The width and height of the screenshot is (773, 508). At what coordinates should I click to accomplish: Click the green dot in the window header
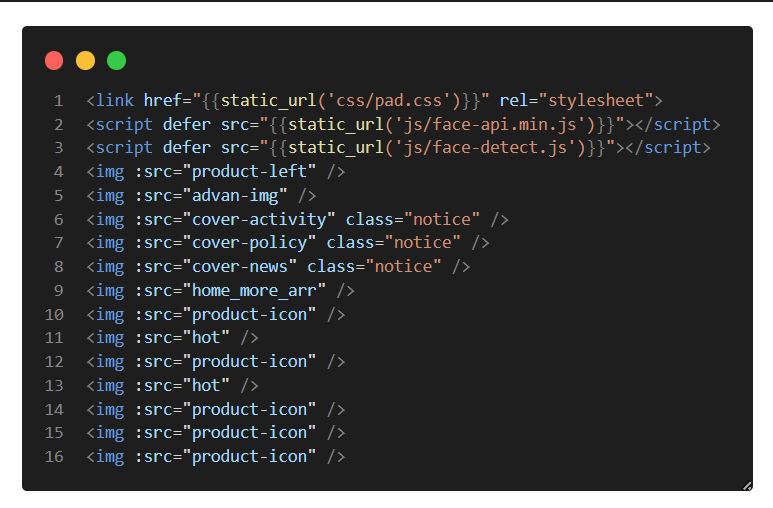pos(116,61)
